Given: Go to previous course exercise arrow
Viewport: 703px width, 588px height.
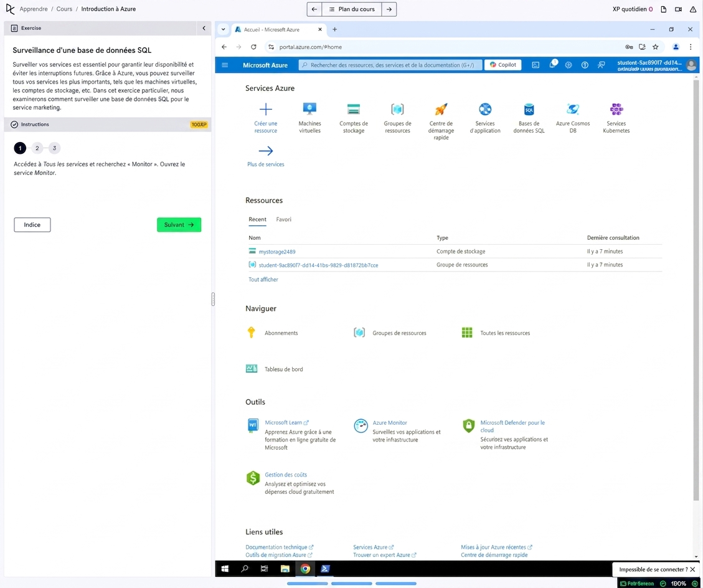Looking at the screenshot, I should click(x=314, y=9).
